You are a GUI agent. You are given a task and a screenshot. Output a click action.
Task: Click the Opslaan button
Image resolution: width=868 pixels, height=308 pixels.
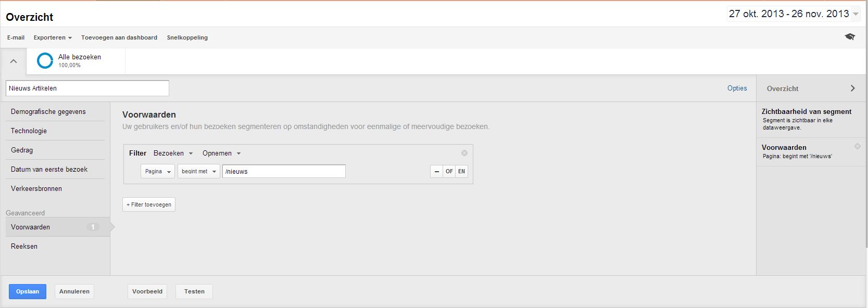(x=28, y=291)
